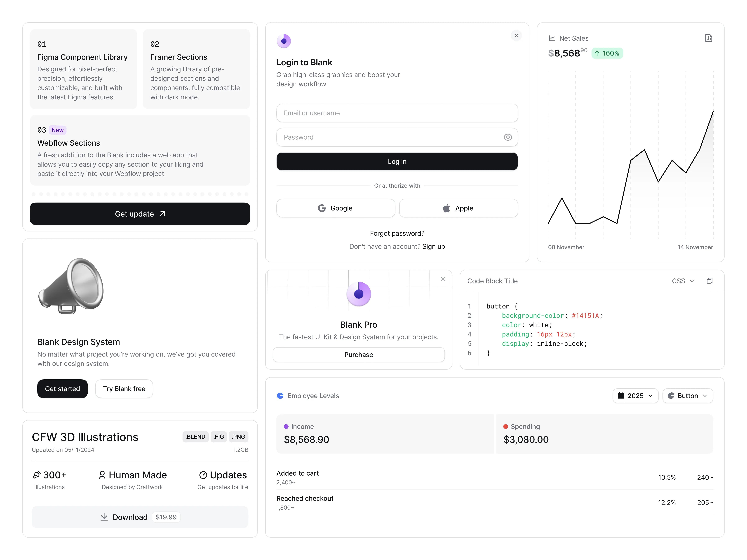The height and width of the screenshot is (560, 747).
Task: Click the Download $19.99 button
Action: pyautogui.click(x=140, y=517)
